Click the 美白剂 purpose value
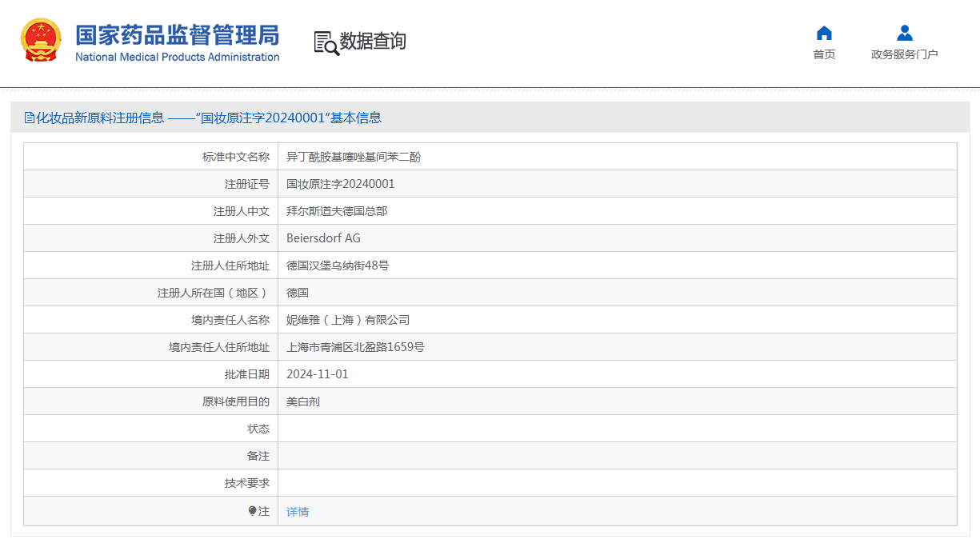The image size is (980, 547). click(302, 401)
